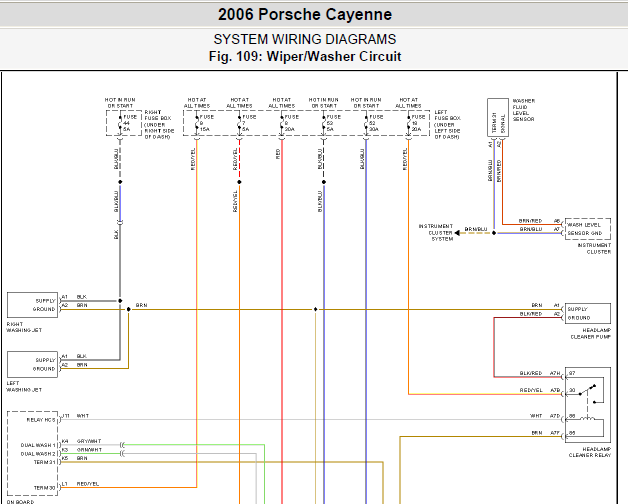Click the 'SENSOR GND' pin label
Screen dimensions: 628x504
click(584, 233)
